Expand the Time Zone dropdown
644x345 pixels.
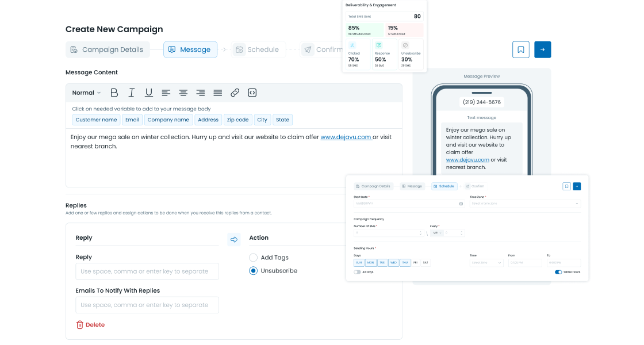(x=524, y=204)
